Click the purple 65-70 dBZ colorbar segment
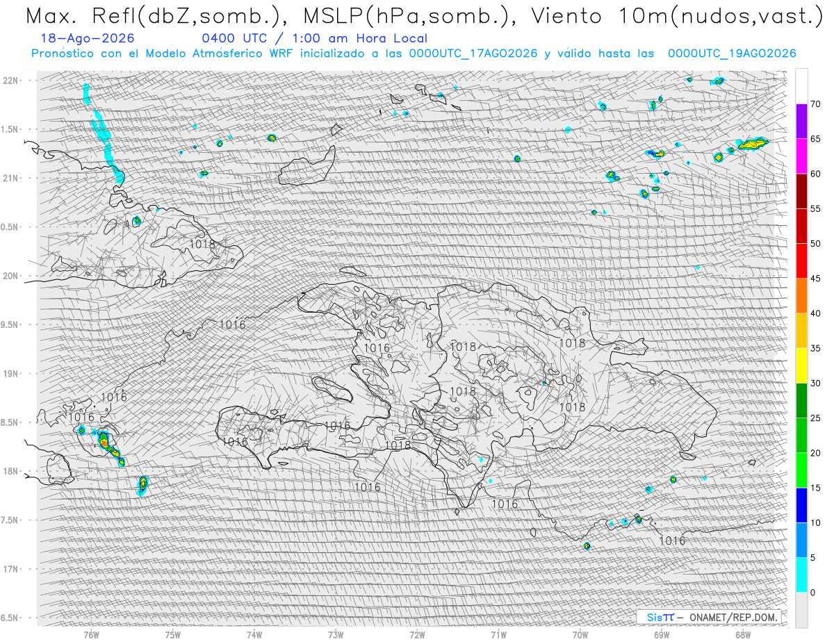This screenshot has height=644, width=834. coord(801,122)
